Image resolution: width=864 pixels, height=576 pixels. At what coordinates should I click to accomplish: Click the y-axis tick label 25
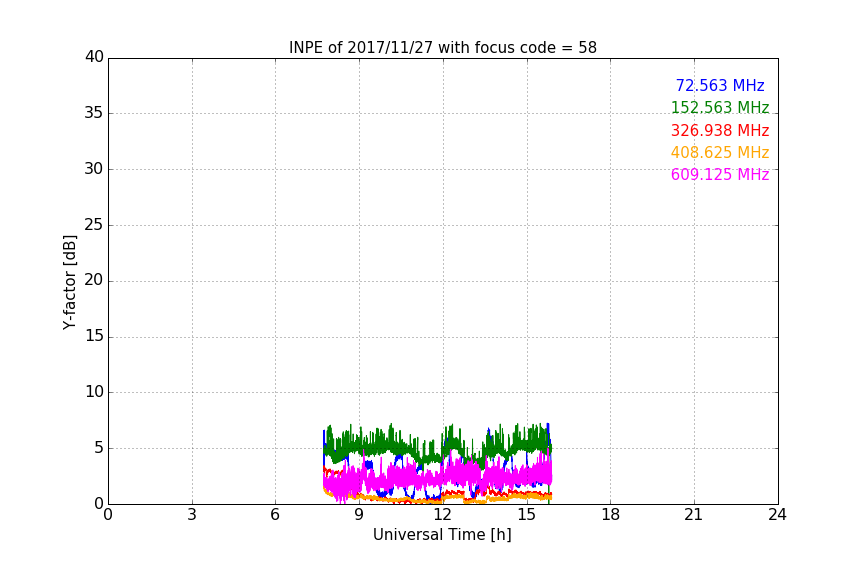[94, 225]
